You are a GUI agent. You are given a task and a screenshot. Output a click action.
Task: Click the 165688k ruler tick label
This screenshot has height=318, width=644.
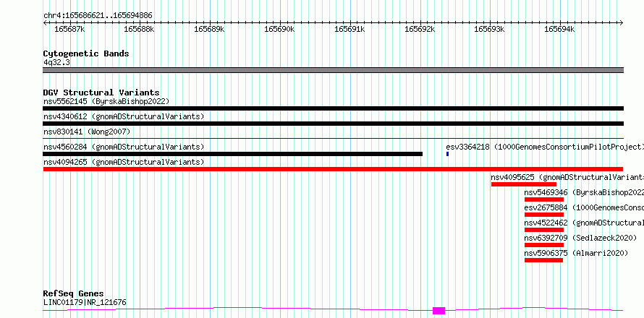[139, 29]
